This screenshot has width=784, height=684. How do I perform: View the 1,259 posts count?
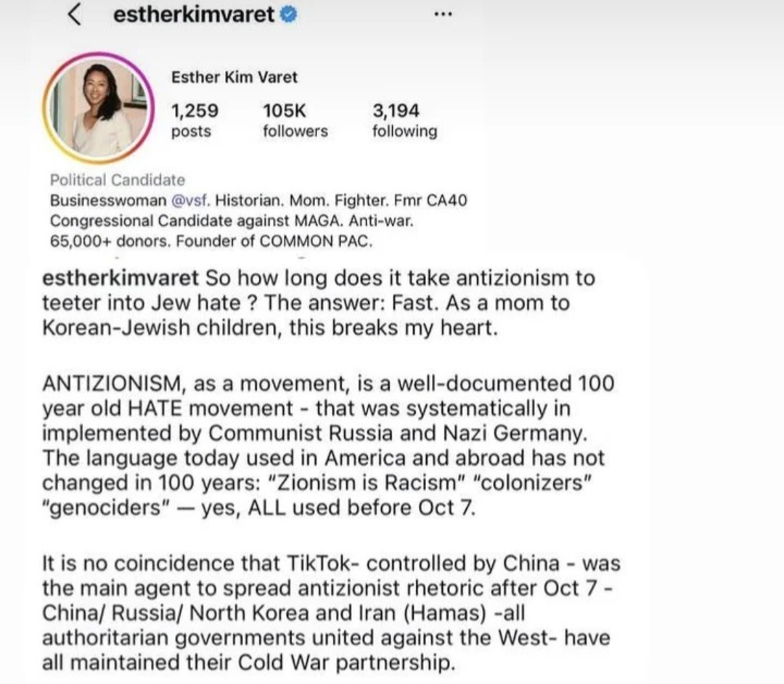click(x=195, y=120)
